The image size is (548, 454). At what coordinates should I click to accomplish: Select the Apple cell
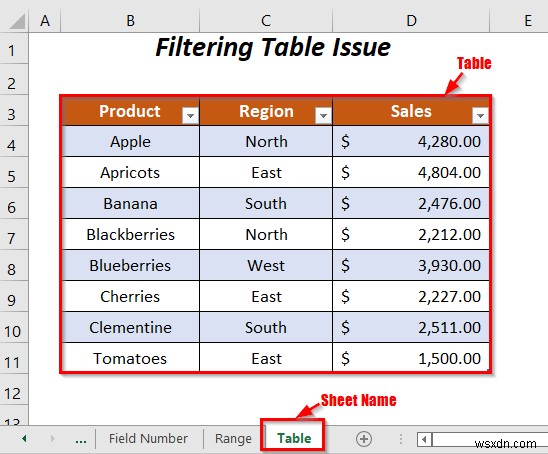pyautogui.click(x=130, y=141)
